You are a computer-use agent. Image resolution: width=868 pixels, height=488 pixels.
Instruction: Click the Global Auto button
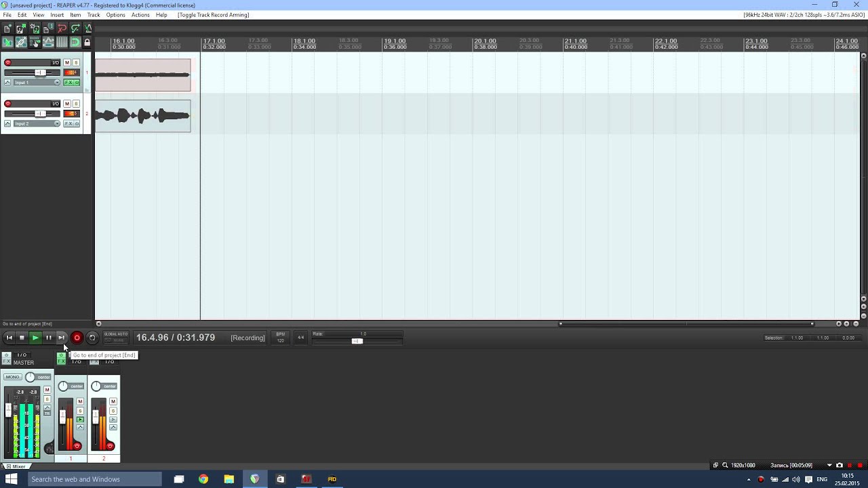pyautogui.click(x=116, y=338)
